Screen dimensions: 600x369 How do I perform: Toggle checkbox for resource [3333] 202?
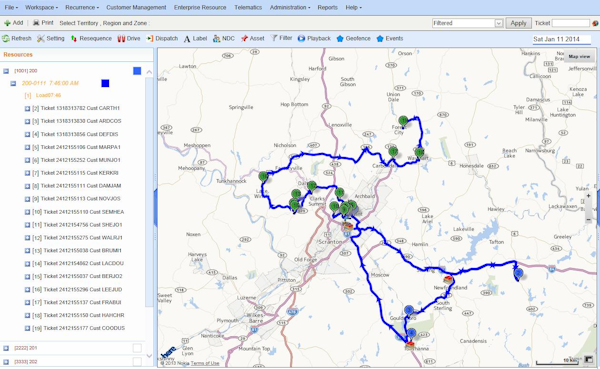137,362
